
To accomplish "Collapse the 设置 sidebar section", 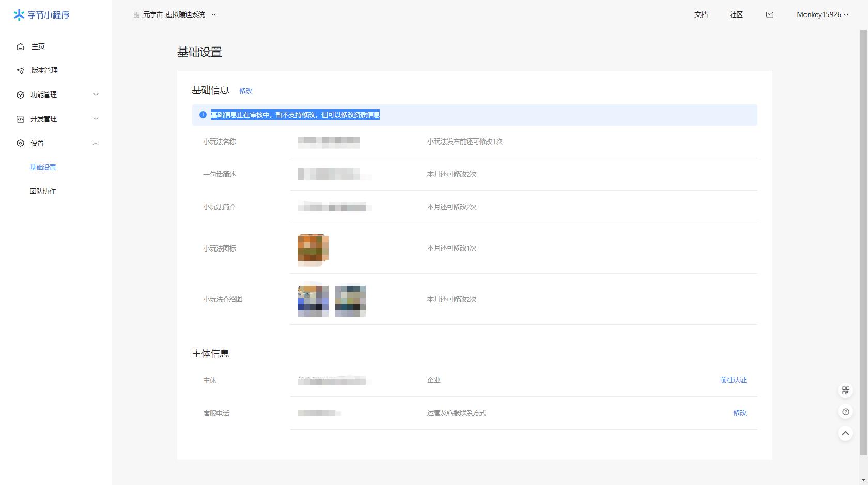I will coord(57,143).
